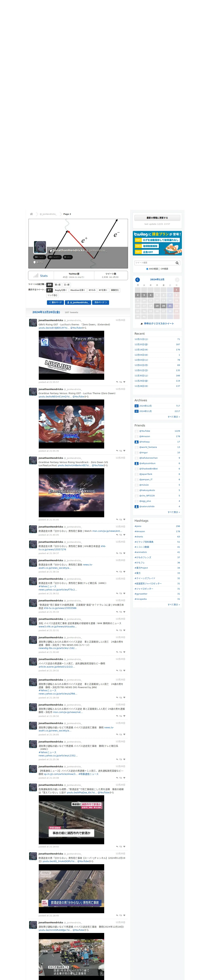210x980 pixels.
Task: Expand Archives with すべて表示
Action: point(174,417)
